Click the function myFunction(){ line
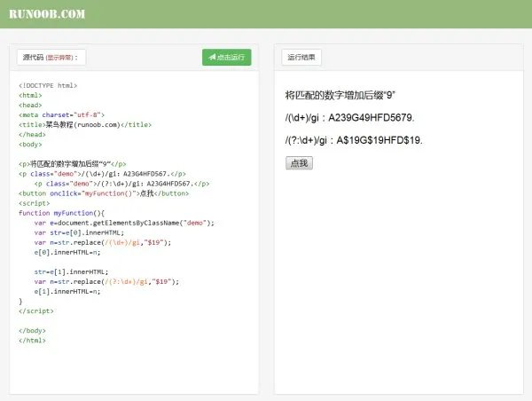532x401 pixels. 61,213
